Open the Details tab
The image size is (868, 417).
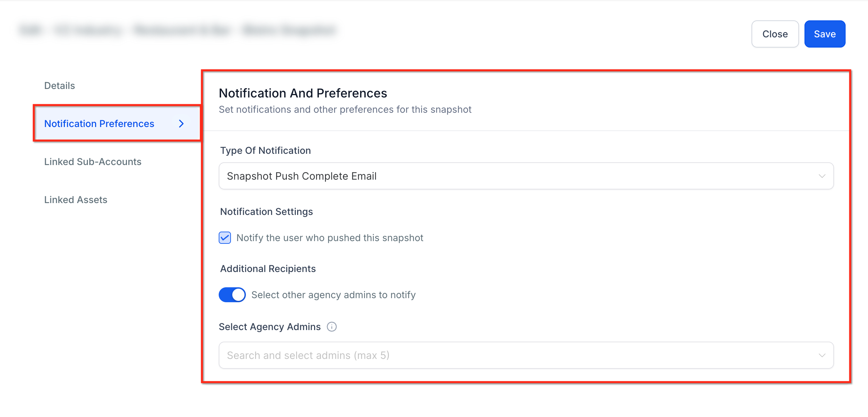point(59,86)
